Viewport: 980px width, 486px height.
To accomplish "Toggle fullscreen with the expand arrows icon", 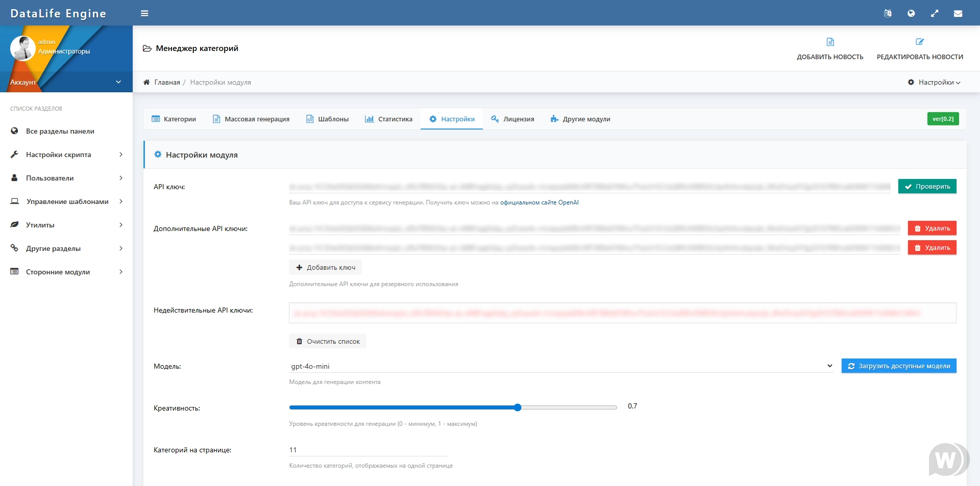I will coord(935,14).
